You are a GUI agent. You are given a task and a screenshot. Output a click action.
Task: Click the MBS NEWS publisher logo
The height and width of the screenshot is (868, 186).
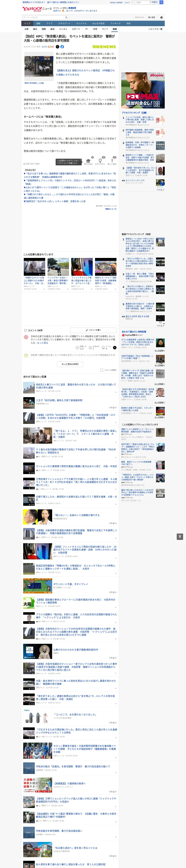(x=104, y=47)
